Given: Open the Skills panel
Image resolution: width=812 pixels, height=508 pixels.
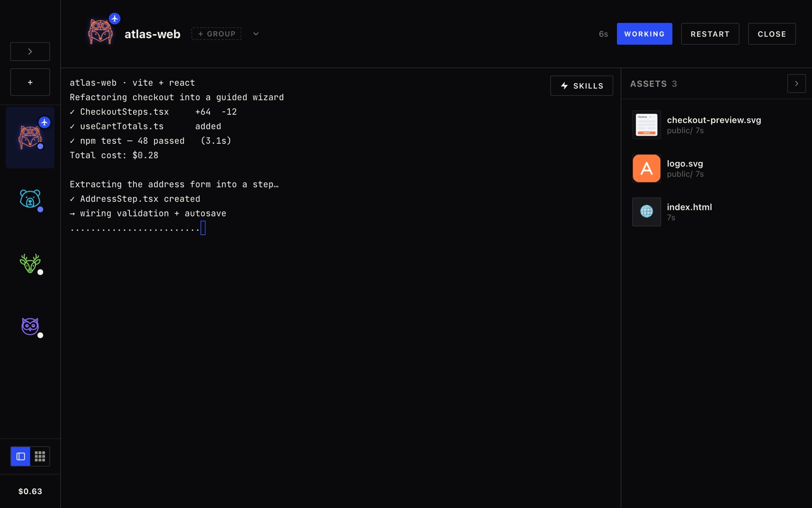Looking at the screenshot, I should (x=582, y=86).
